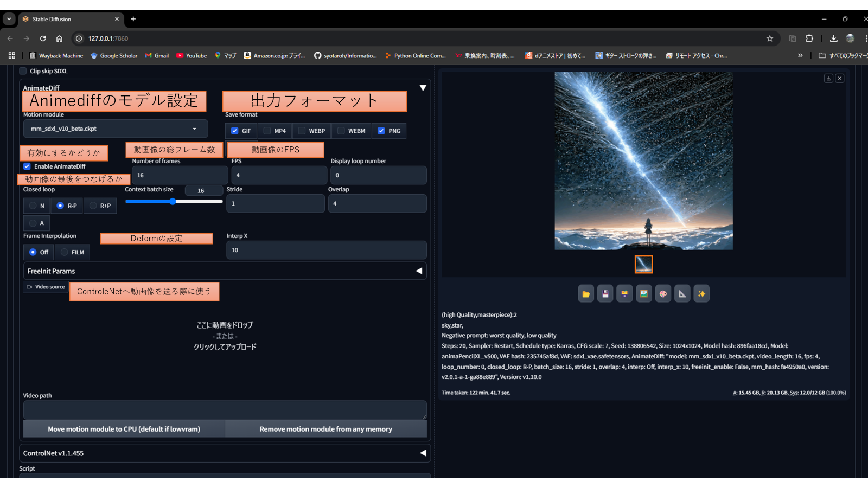Click Move motion module to CPU button

coord(123,428)
